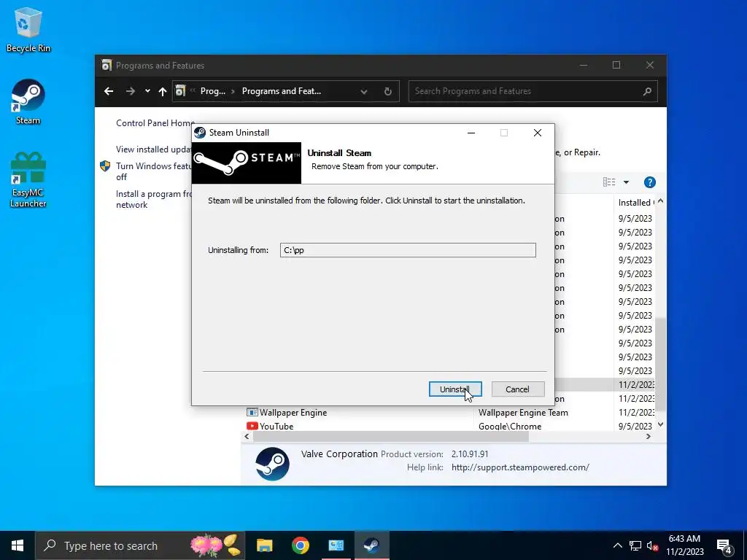This screenshot has height=560, width=747.
Task: Open the clock and date flyout
Action: tap(684, 545)
